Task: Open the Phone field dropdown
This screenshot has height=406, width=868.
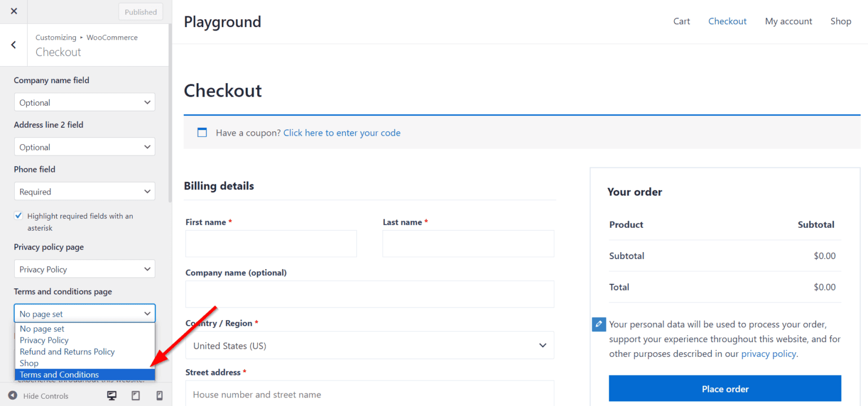Action: (x=84, y=191)
